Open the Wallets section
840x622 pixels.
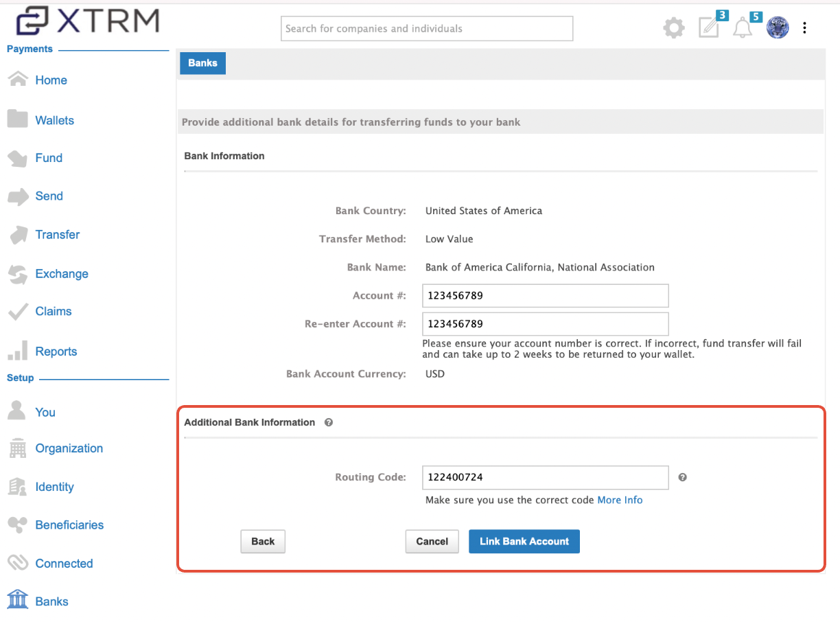[54, 119]
